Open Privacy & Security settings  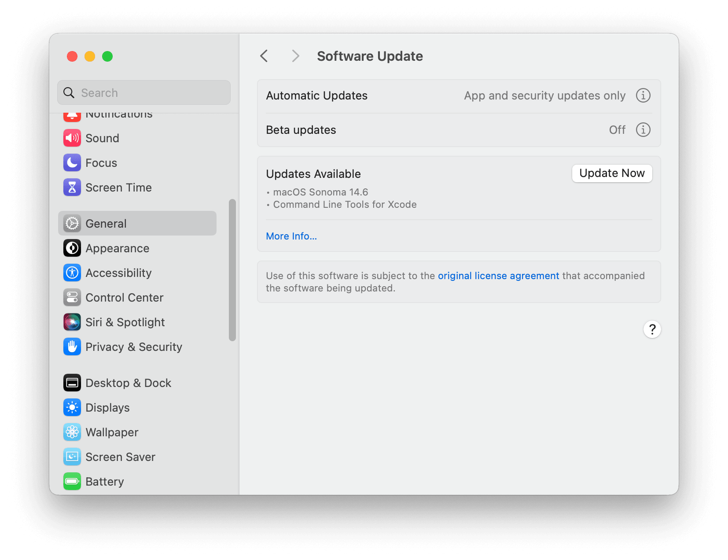pos(134,346)
